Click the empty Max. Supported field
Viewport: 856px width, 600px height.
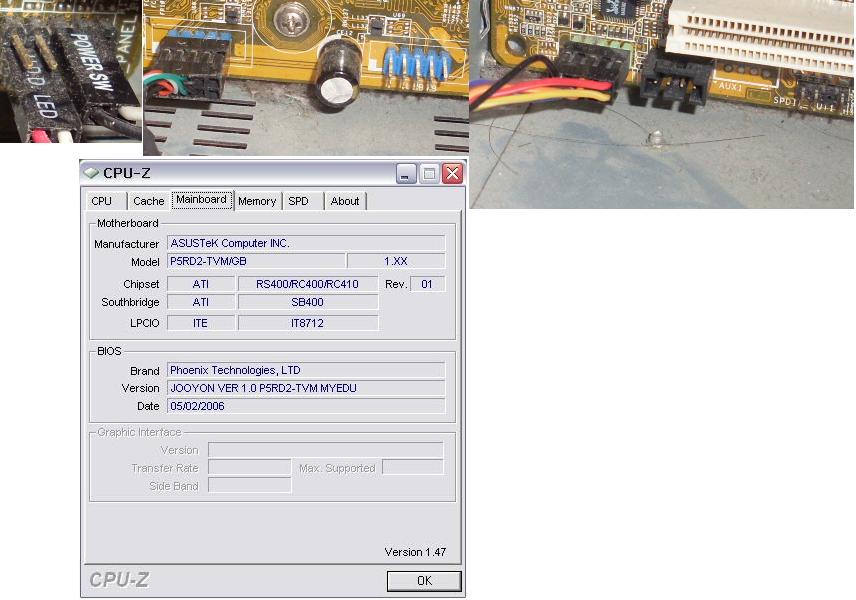coord(413,468)
